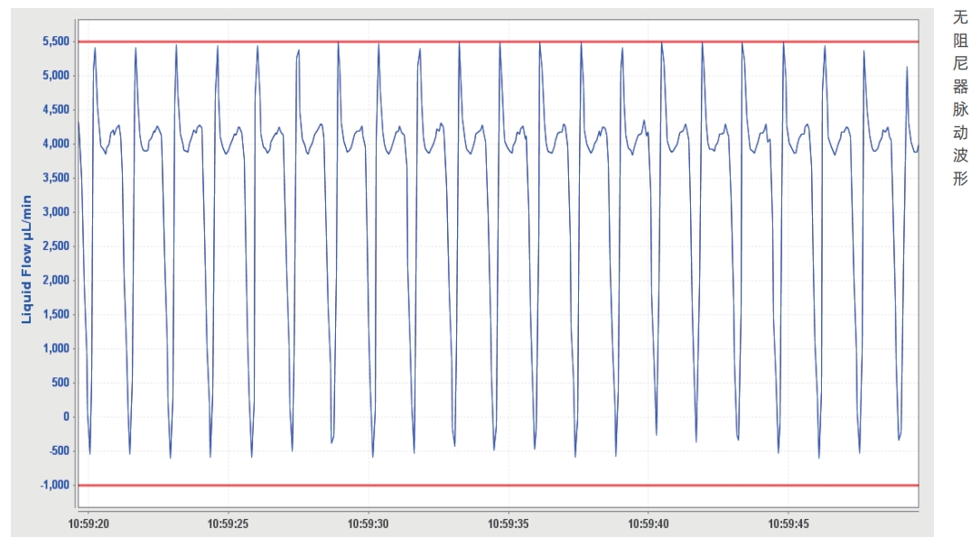Click the 4,000 y-axis tick label
The width and height of the screenshot is (980, 547).
(56, 144)
